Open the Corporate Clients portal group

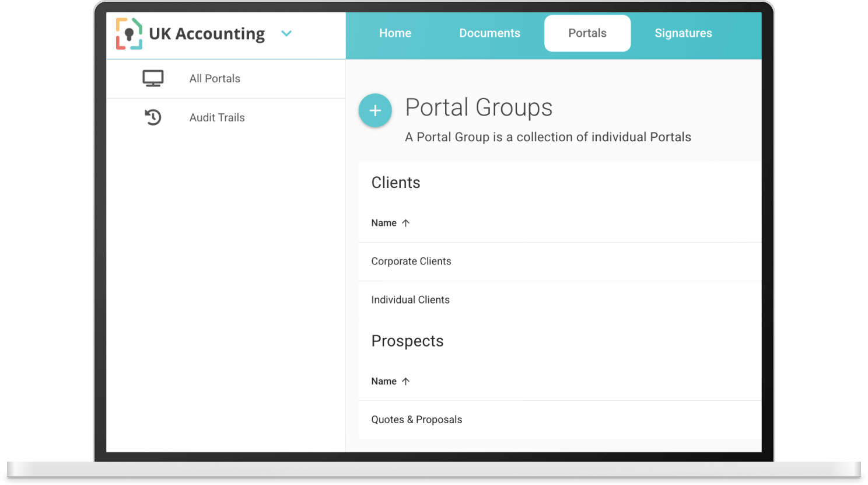[411, 261]
